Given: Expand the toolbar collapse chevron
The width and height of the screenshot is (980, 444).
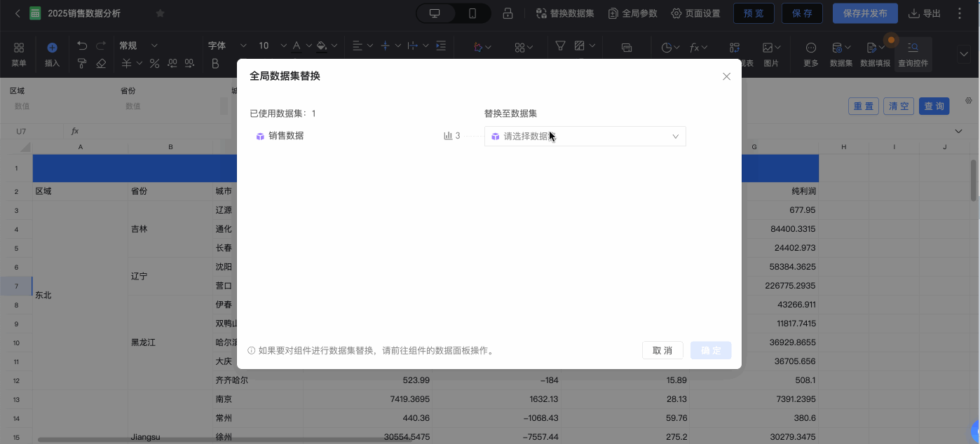Looking at the screenshot, I should click(x=964, y=54).
